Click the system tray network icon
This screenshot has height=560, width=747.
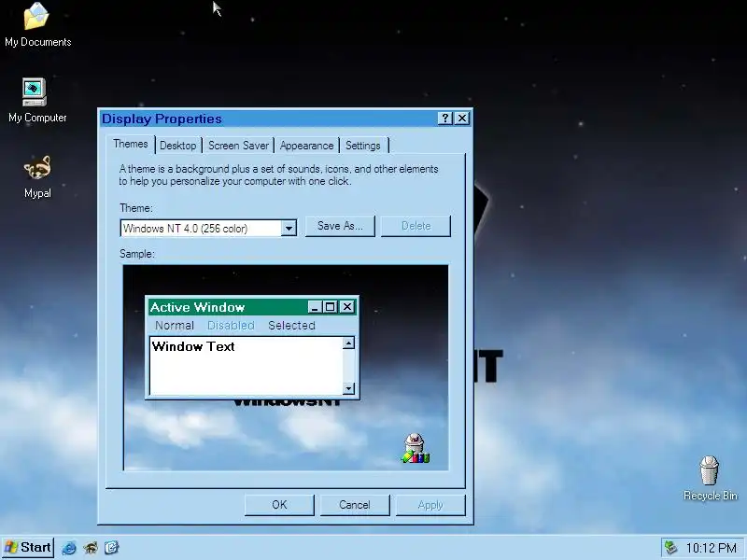(x=670, y=548)
